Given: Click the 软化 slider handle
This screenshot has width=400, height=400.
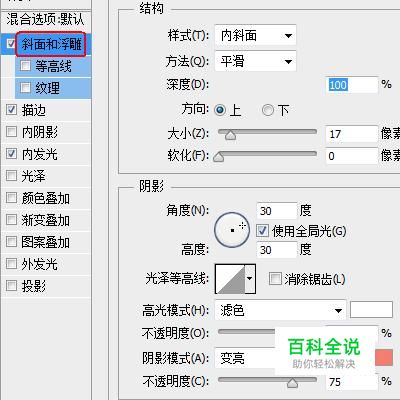Looking at the screenshot, I should [218, 157].
